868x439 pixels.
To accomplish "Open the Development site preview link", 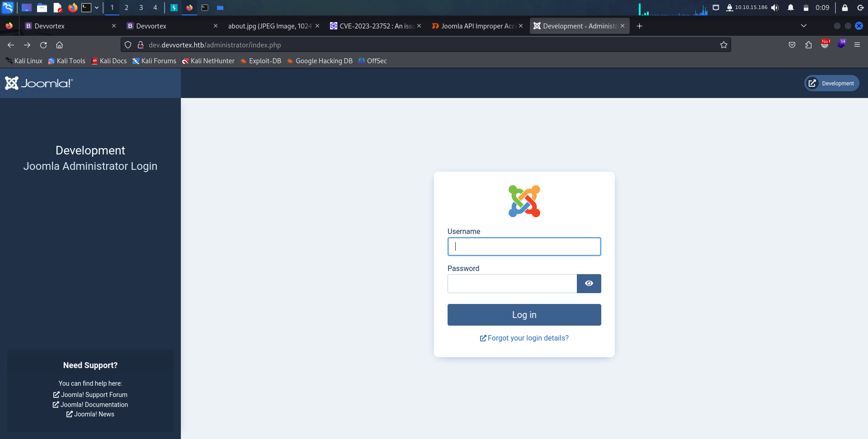I will coord(831,83).
